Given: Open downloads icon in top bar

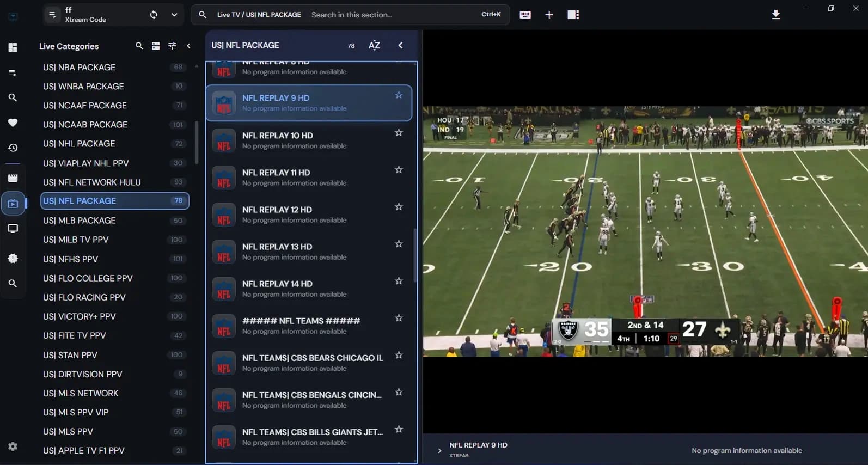Looking at the screenshot, I should click(x=776, y=15).
